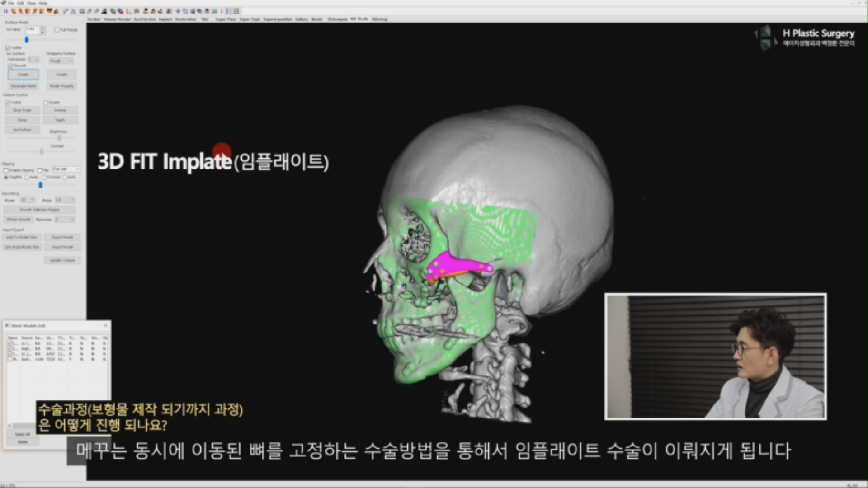Click the Wrapping Surface Create button
Viewport: 868px width, 488px height.
pos(61,75)
